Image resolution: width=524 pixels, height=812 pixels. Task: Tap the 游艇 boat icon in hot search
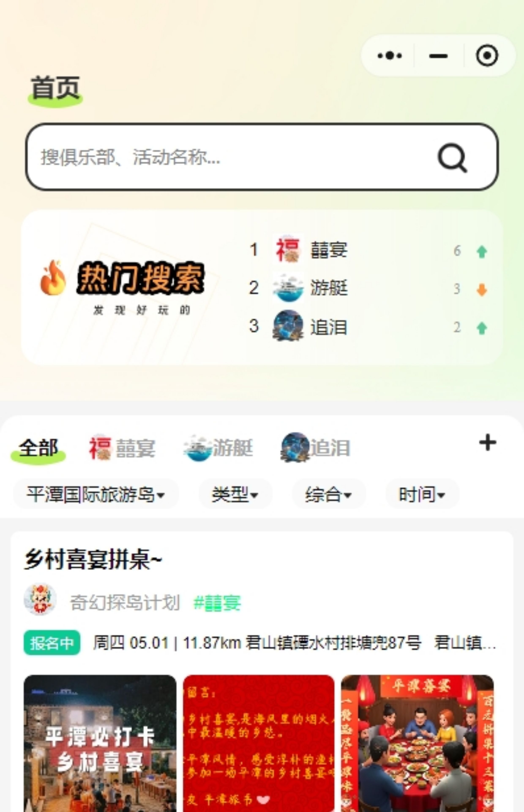click(x=288, y=288)
